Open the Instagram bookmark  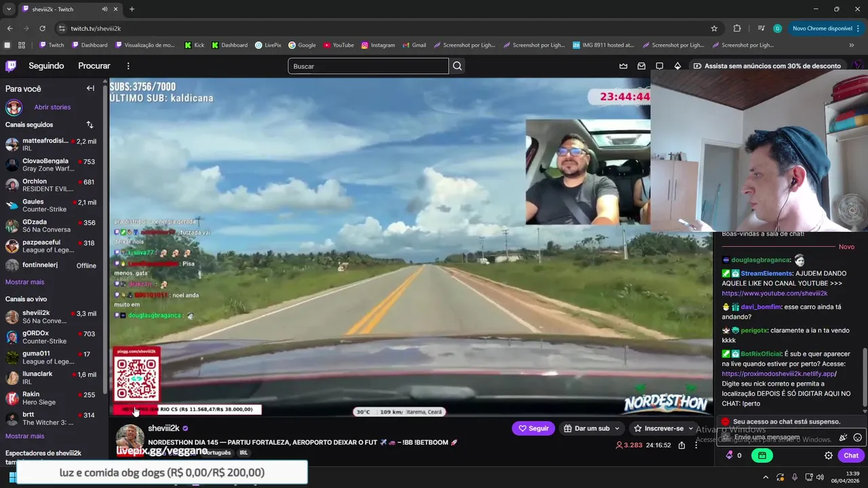click(x=378, y=45)
